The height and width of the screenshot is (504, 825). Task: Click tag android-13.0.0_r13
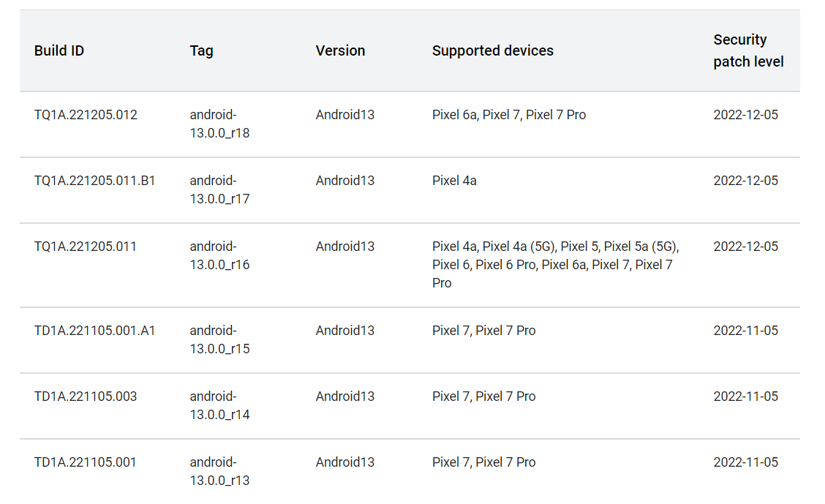click(x=220, y=471)
